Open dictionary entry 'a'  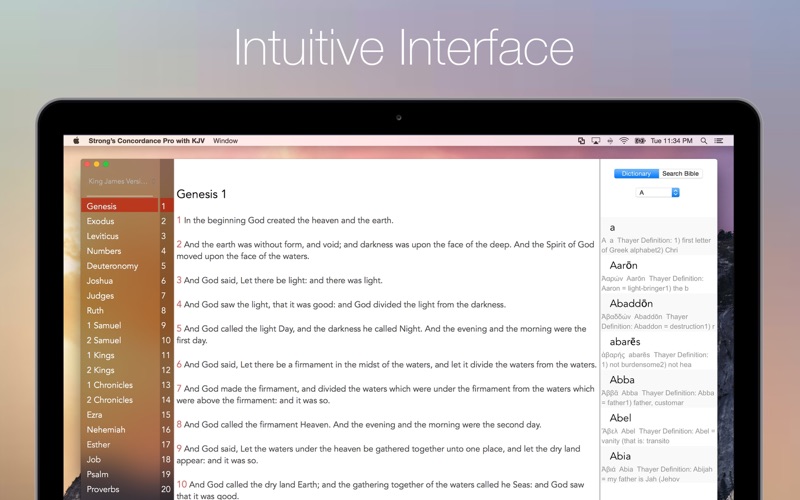[x=659, y=236]
